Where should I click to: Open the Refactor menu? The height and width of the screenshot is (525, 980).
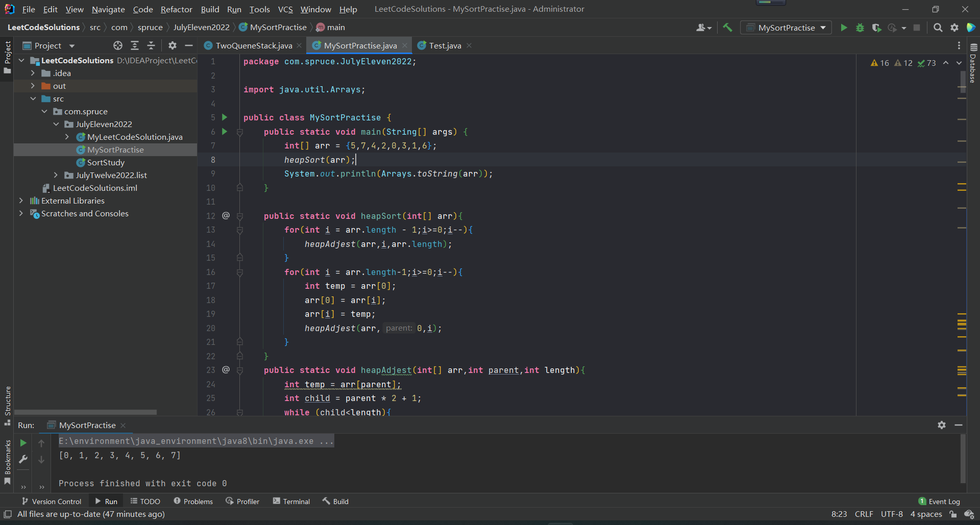click(x=176, y=9)
